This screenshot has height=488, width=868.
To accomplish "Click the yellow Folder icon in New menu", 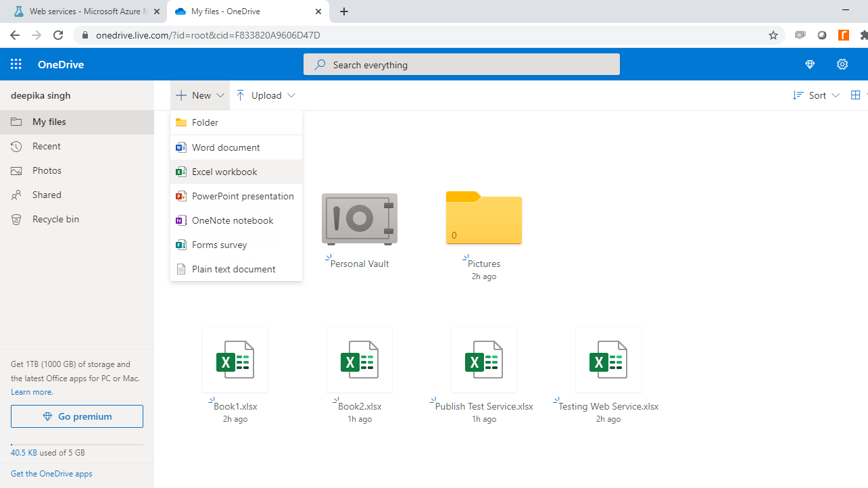I will tap(180, 122).
